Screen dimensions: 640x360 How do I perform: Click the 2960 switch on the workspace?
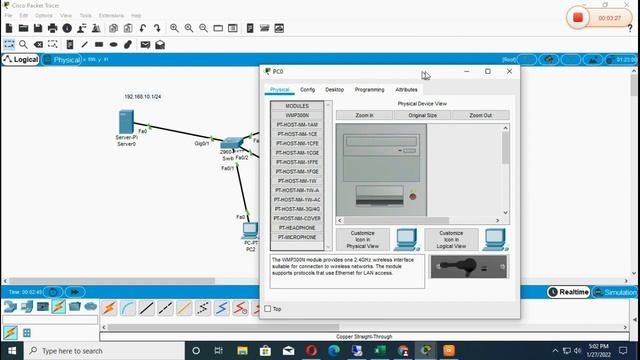tap(231, 143)
